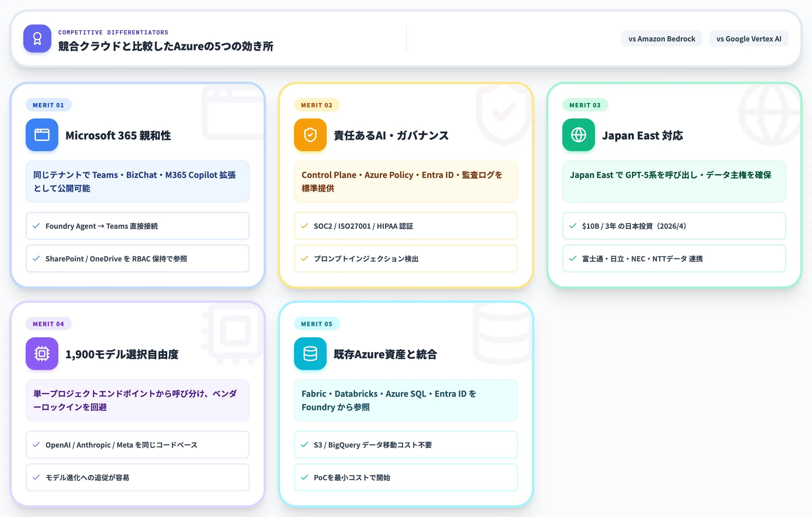Click the 責任あるAI・ガバナンス card title
The width and height of the screenshot is (812, 517).
click(x=391, y=136)
